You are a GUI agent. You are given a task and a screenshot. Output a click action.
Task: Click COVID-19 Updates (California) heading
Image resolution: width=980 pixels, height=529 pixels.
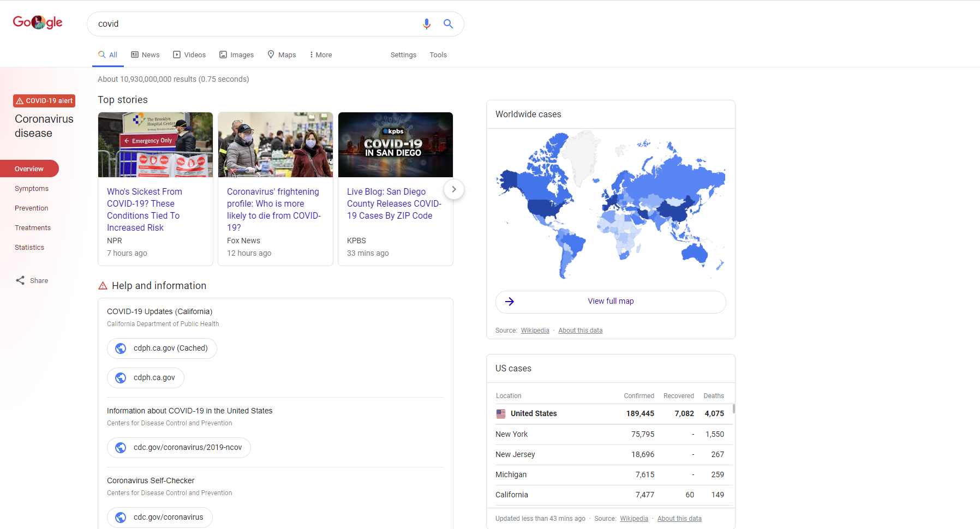[x=159, y=311]
